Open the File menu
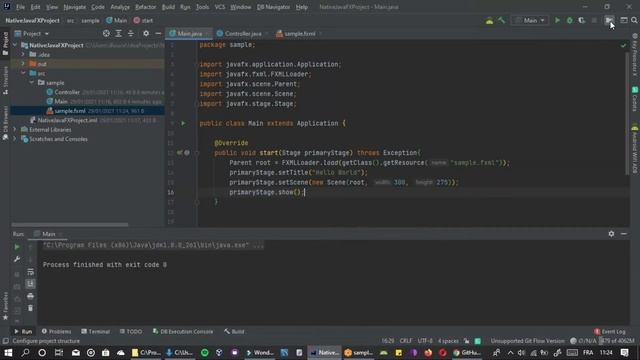The height and width of the screenshot is (360, 640). [20, 7]
